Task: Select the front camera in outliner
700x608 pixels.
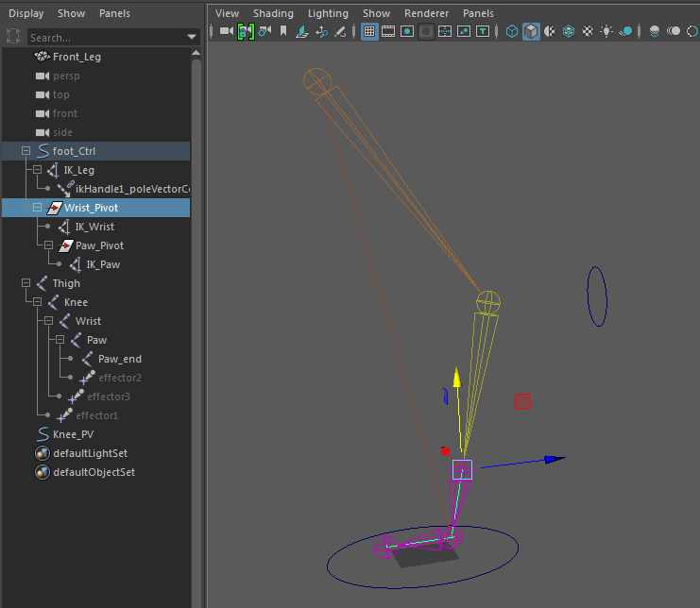Action: [x=65, y=113]
